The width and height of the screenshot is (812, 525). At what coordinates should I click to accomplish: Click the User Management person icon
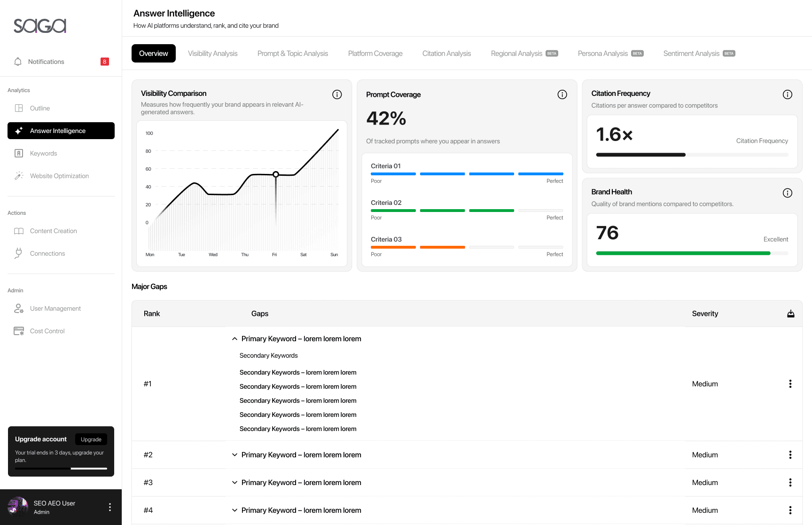tap(19, 308)
